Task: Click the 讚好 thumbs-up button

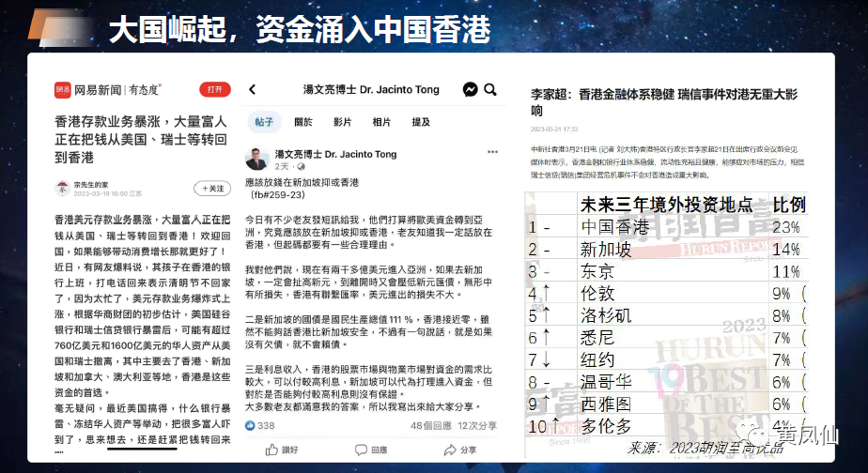Action: [x=282, y=450]
